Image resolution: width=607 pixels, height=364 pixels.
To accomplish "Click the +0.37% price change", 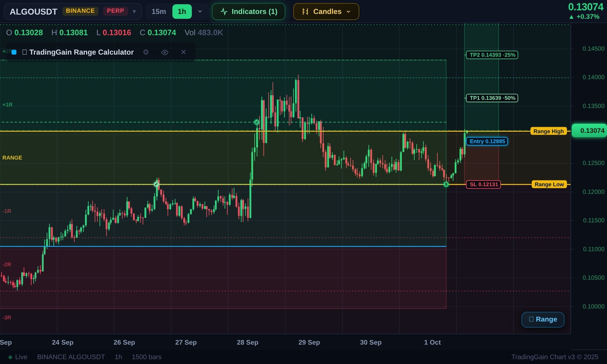I will click(x=584, y=17).
